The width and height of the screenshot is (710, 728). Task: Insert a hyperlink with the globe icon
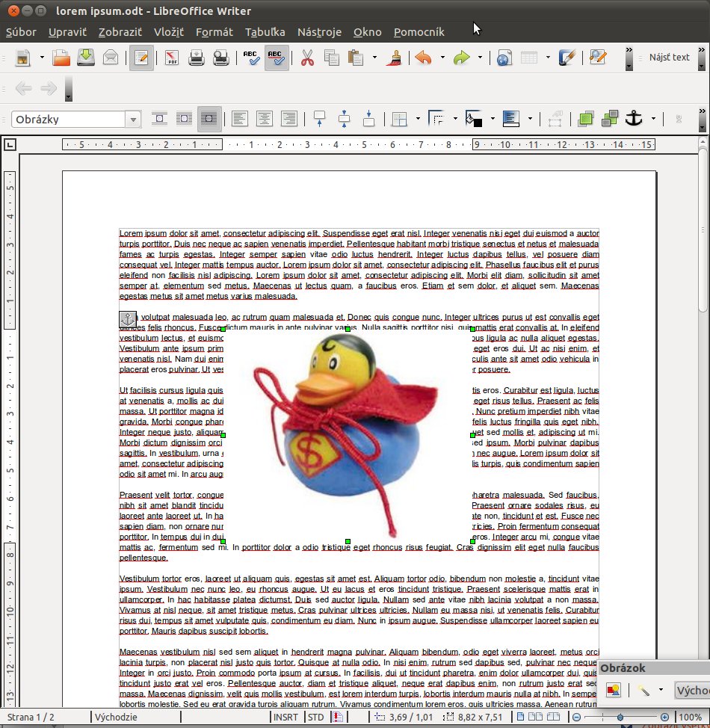point(504,58)
